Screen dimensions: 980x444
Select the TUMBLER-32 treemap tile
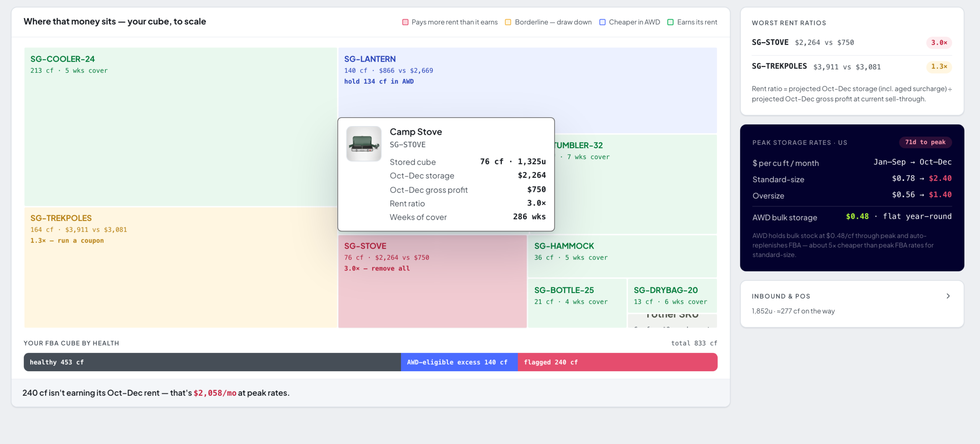coord(635,184)
